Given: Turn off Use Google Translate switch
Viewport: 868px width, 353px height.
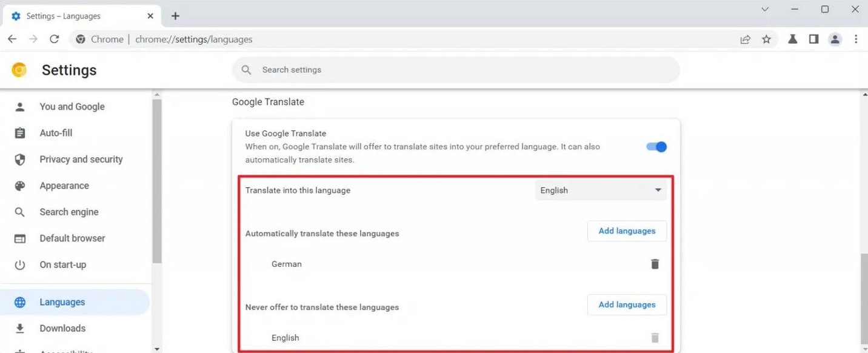Looking at the screenshot, I should (656, 147).
